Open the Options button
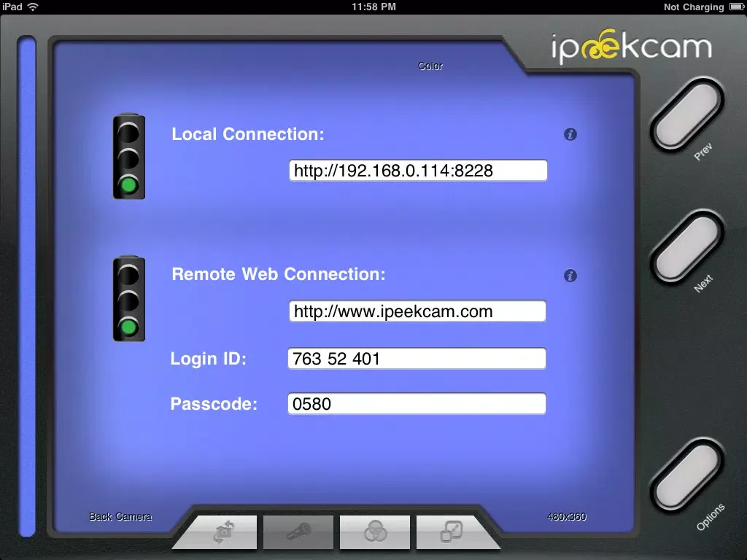The image size is (747, 560). click(x=687, y=475)
